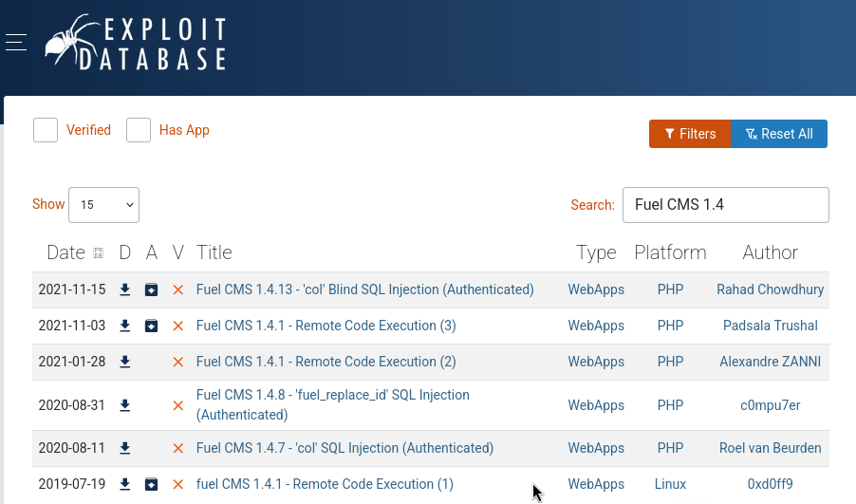Download the 'fuel_replace_id' SQL Injection exploit

point(125,405)
